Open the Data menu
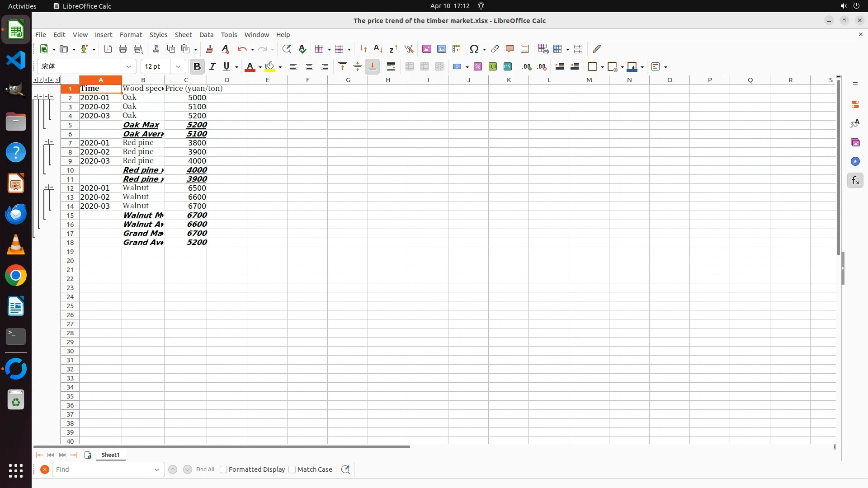 pos(206,35)
